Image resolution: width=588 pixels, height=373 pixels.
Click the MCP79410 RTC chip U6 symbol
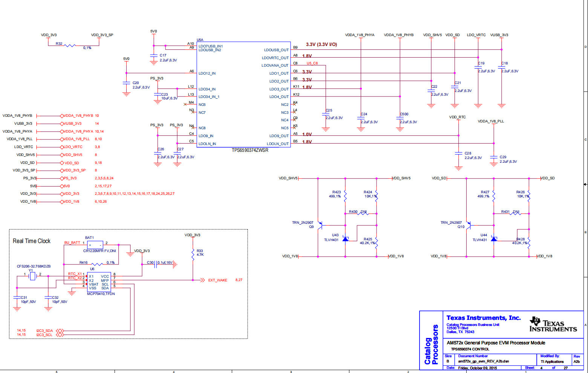click(100, 282)
